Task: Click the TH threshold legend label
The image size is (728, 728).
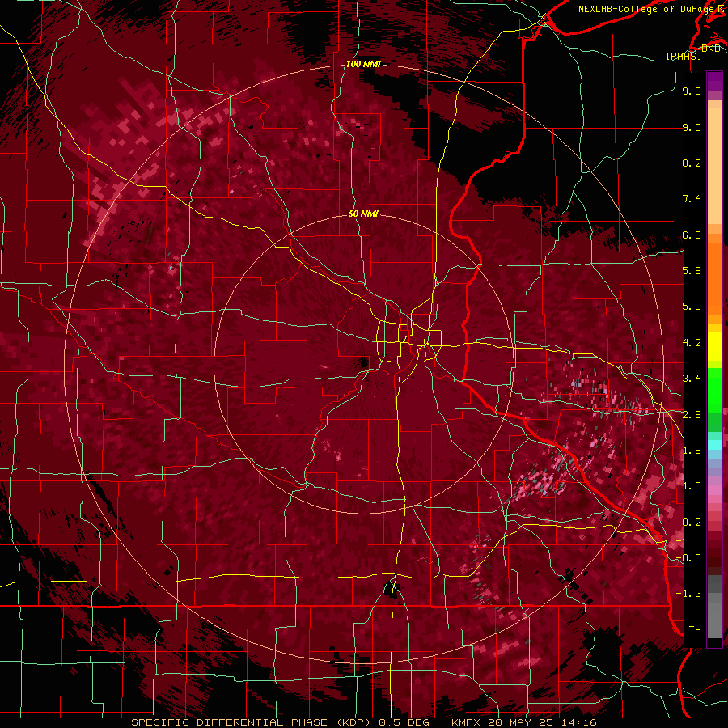Action: click(695, 630)
